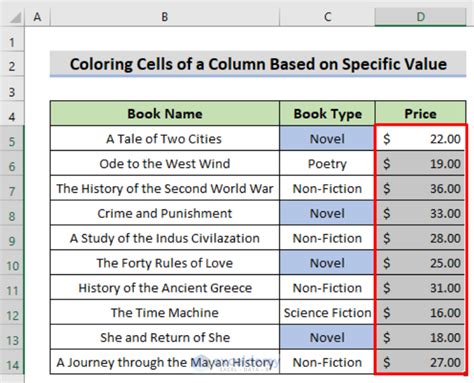
Task: Select column D header
Action: (x=420, y=17)
